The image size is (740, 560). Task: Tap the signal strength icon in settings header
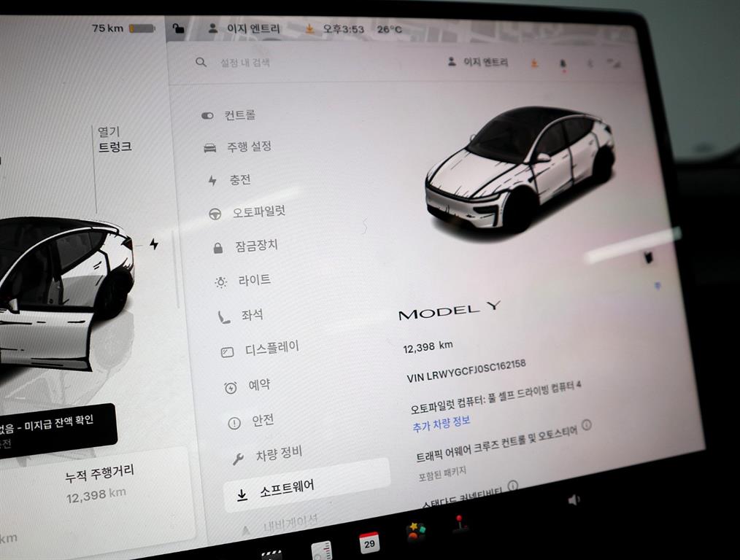click(x=614, y=63)
